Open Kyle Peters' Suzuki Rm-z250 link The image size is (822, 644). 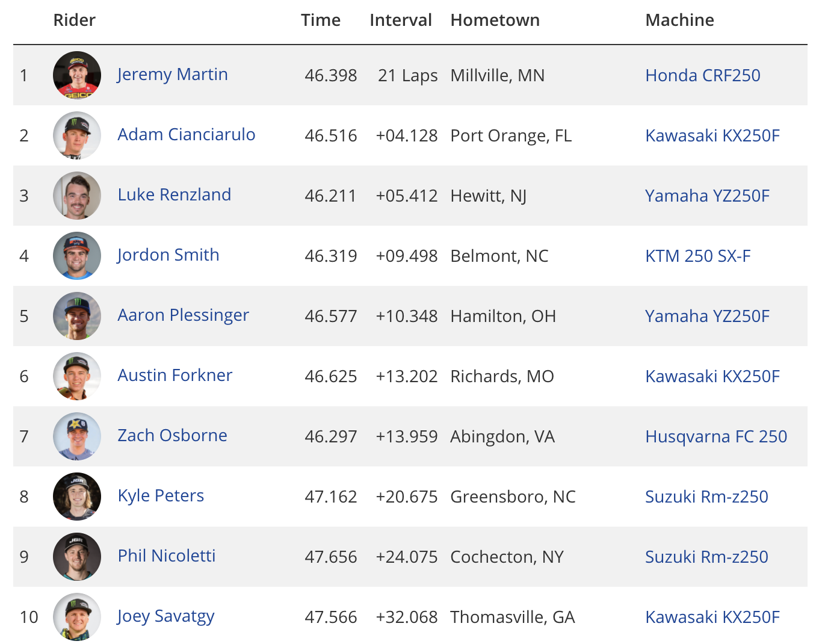pos(707,497)
